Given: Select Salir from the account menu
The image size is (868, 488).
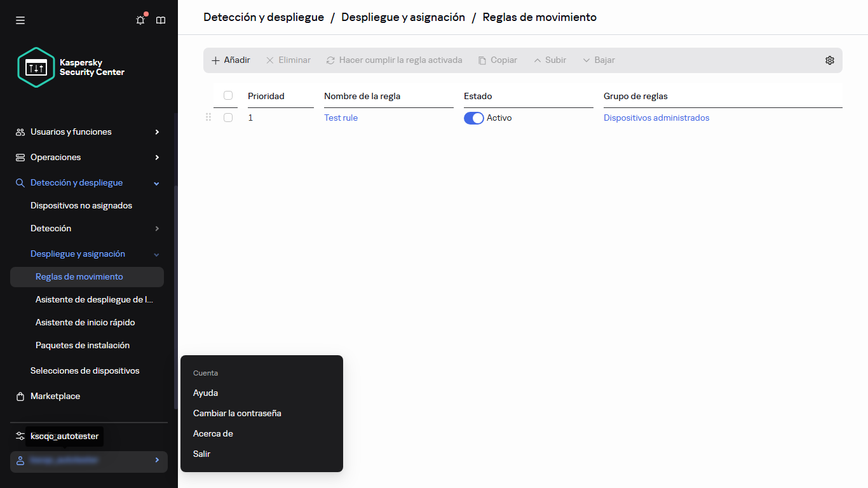Looking at the screenshot, I should tap(201, 454).
